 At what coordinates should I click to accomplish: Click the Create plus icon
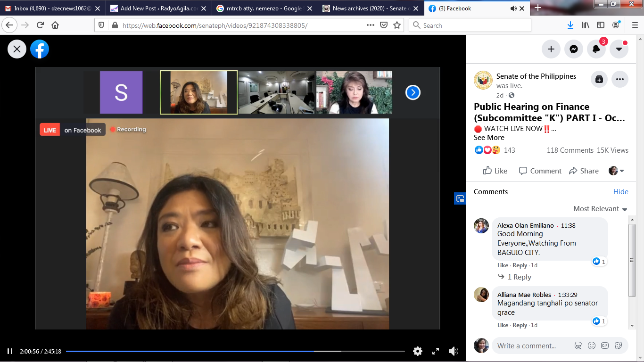click(551, 49)
